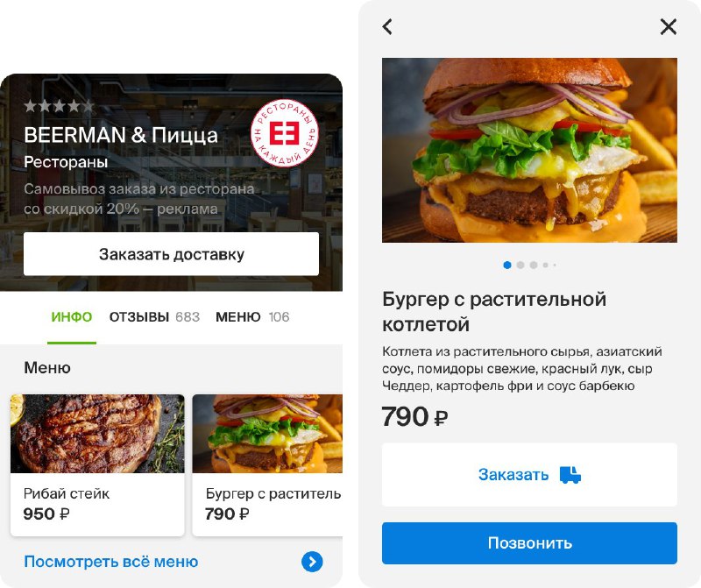Open the Посмотреть всё меню link
Image resolution: width=701 pixels, height=588 pixels.
(111, 562)
